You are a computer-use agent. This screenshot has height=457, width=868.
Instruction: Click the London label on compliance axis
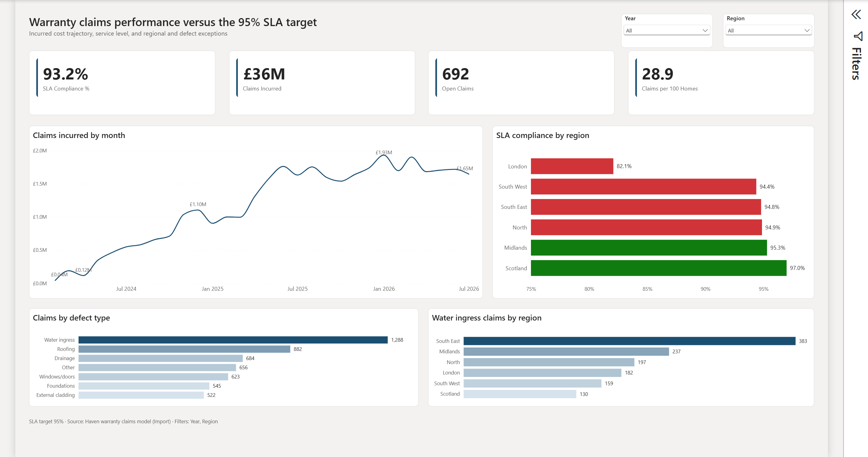click(517, 166)
